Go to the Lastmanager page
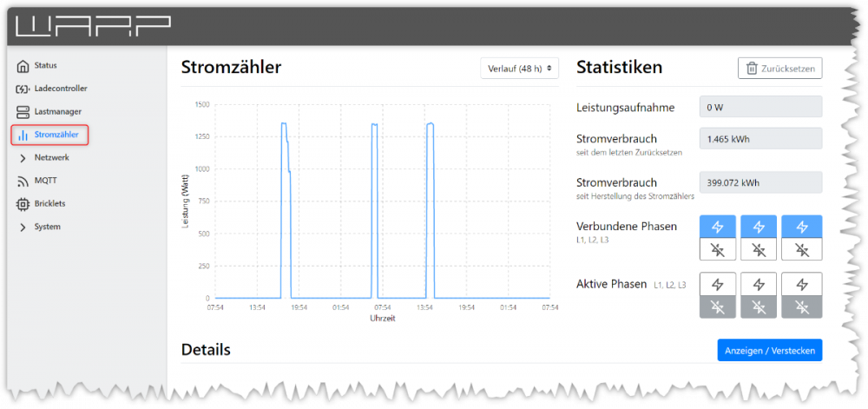 point(58,112)
